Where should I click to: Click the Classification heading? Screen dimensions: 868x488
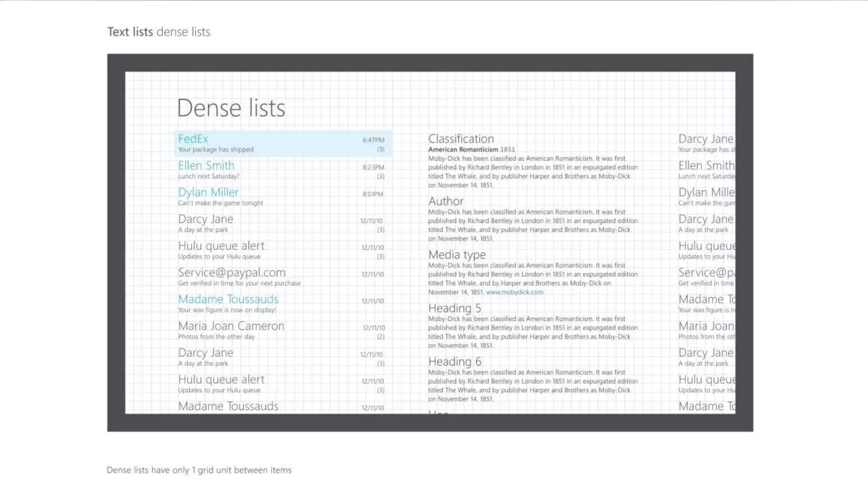pos(461,139)
